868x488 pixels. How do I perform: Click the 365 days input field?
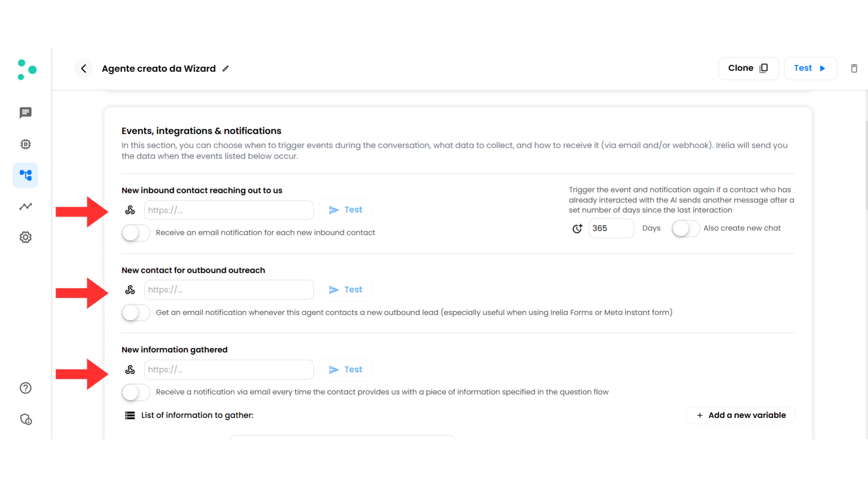611,229
